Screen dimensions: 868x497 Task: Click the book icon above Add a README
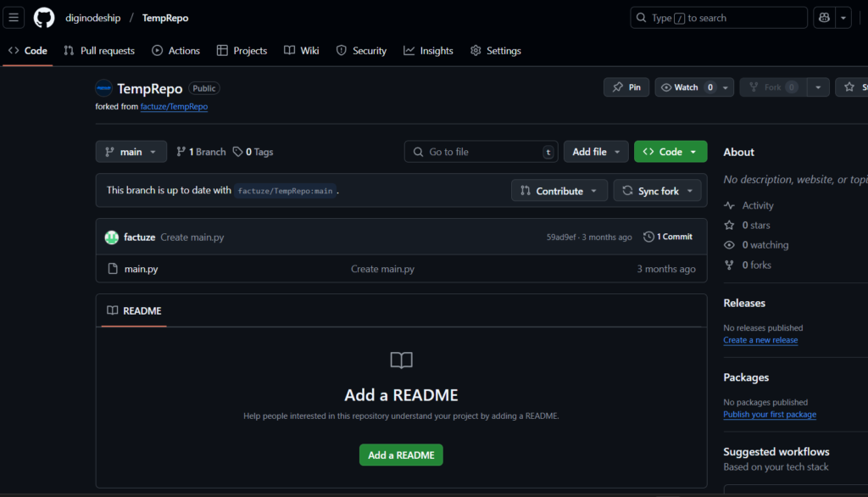tap(401, 360)
